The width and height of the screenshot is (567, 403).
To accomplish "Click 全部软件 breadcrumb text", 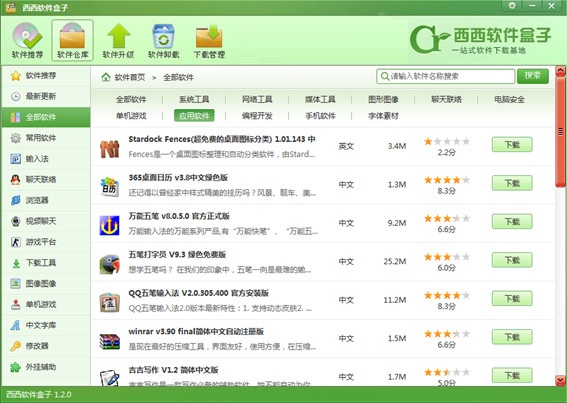I will pos(178,77).
